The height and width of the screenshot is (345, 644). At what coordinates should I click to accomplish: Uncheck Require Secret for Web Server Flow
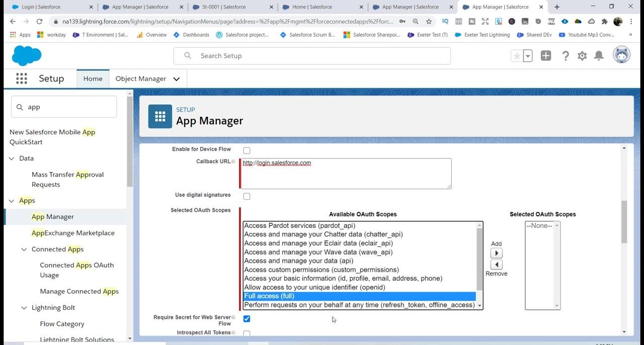pos(247,318)
